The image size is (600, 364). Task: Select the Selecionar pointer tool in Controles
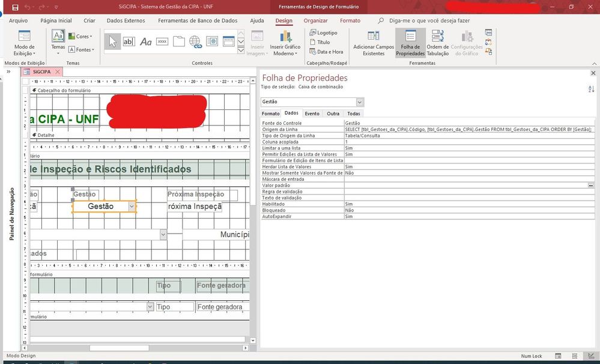point(112,41)
